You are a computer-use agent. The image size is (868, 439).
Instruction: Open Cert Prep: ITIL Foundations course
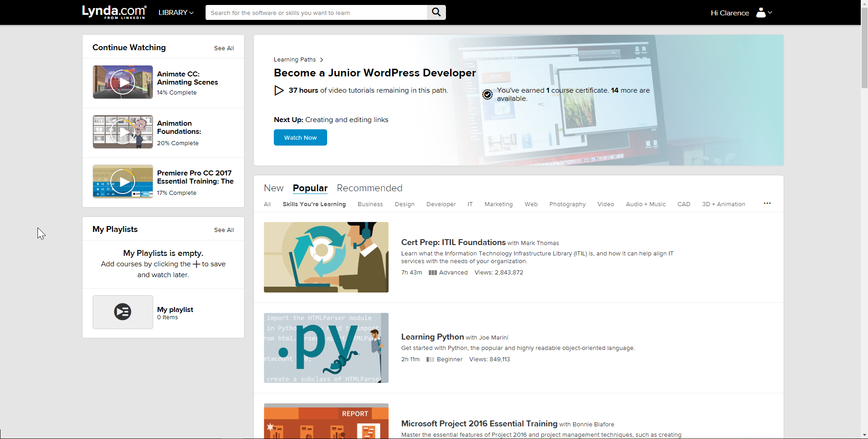pos(453,242)
